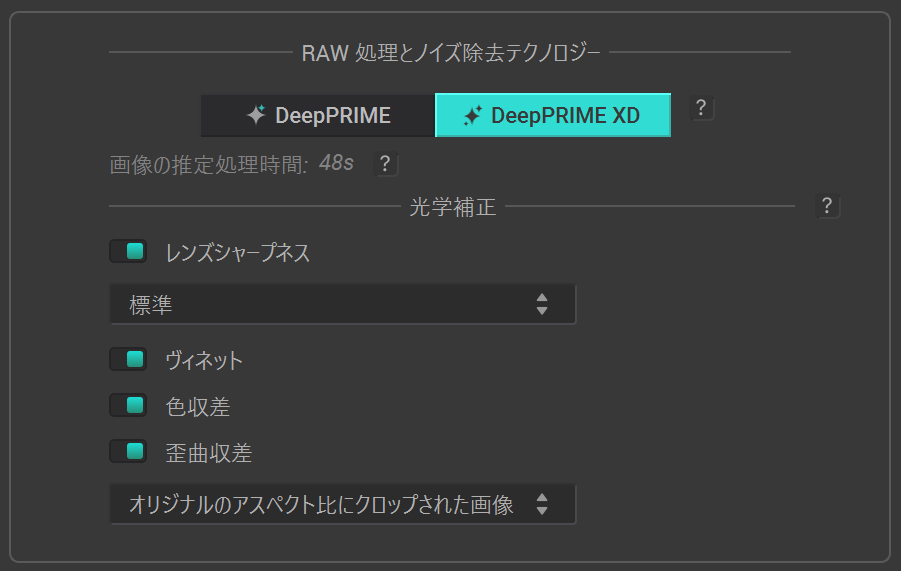Click the RAW 処理とノイズ除去テクノロジー heading

[x=450, y=53]
